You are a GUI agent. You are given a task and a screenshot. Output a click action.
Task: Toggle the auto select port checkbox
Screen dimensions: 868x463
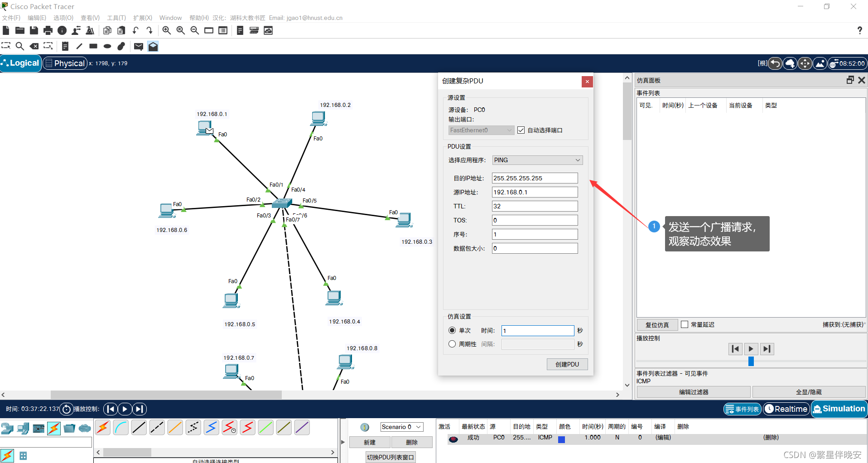(x=521, y=130)
